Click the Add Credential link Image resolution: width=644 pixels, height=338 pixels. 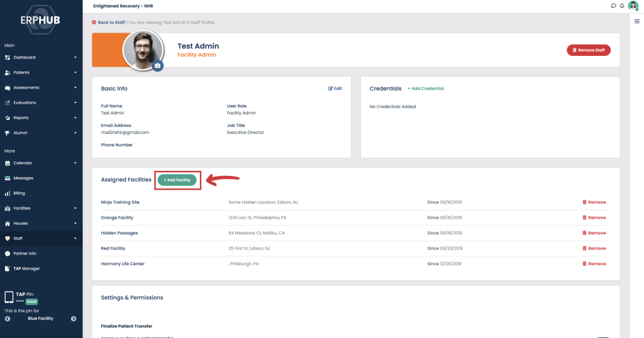426,89
